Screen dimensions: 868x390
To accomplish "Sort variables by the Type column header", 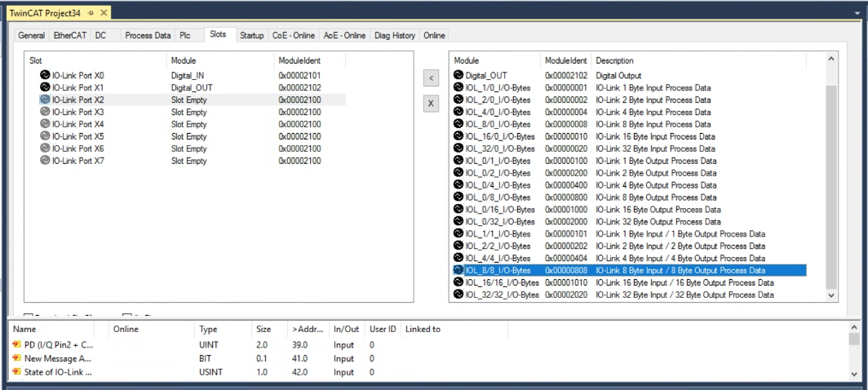I will (223, 329).
